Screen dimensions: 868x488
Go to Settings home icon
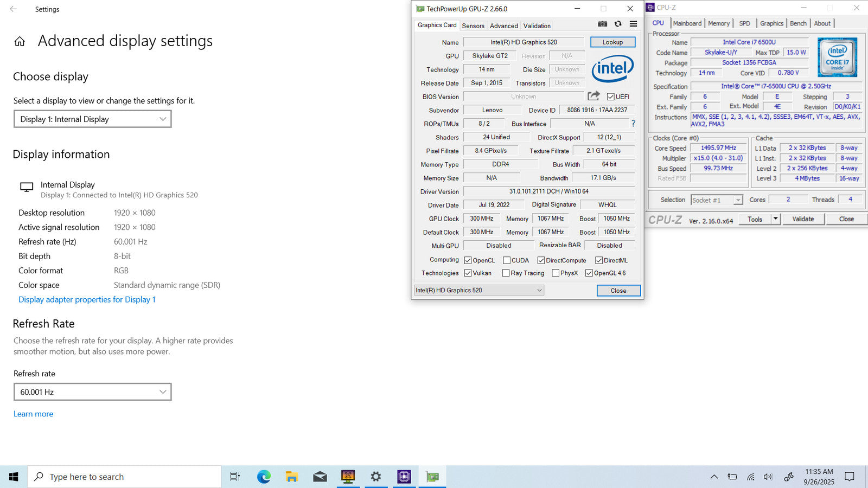click(x=20, y=41)
